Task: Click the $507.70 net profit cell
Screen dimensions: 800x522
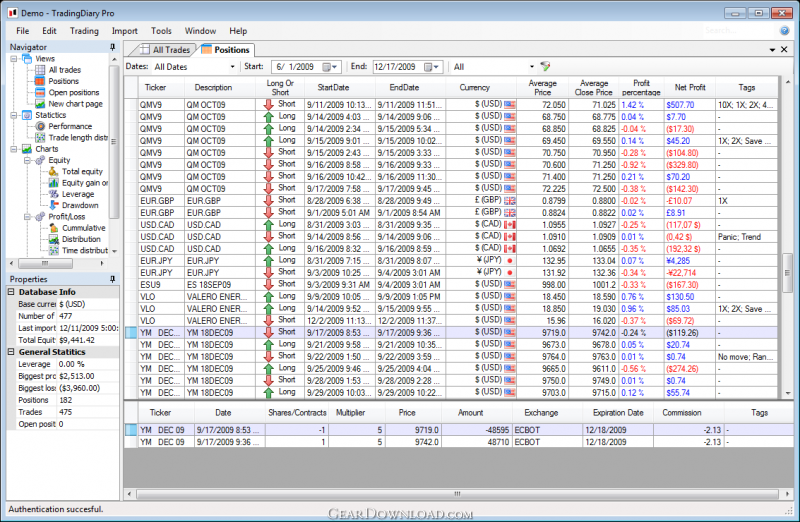Action: click(x=690, y=105)
